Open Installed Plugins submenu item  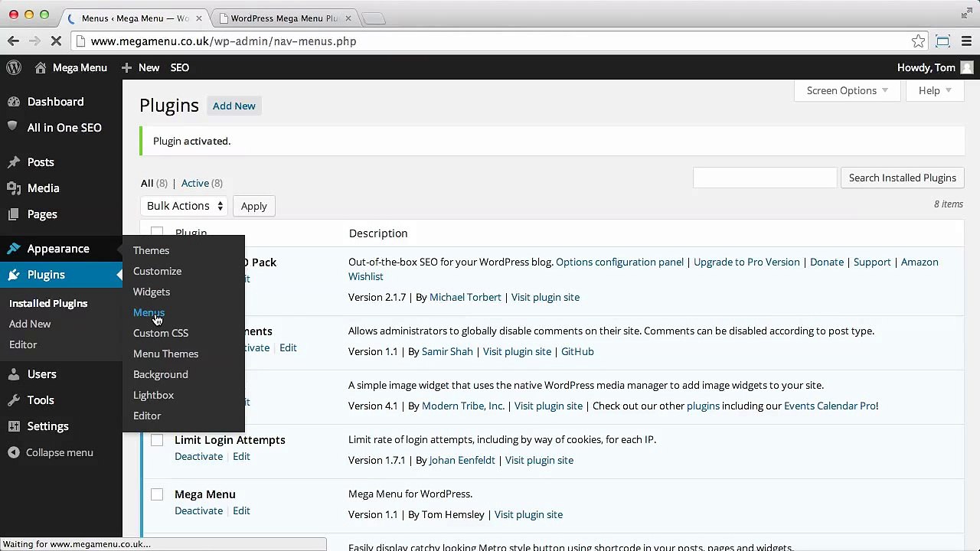(48, 303)
